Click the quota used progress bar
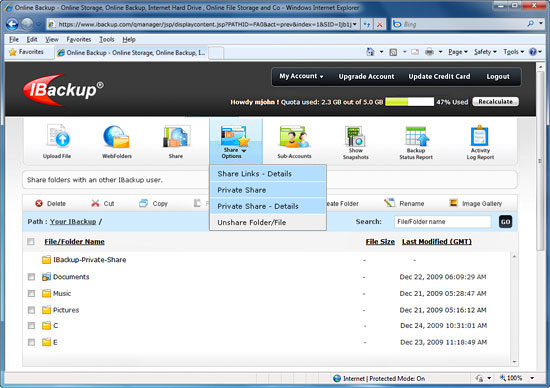This screenshot has width=550, height=388. (409, 102)
